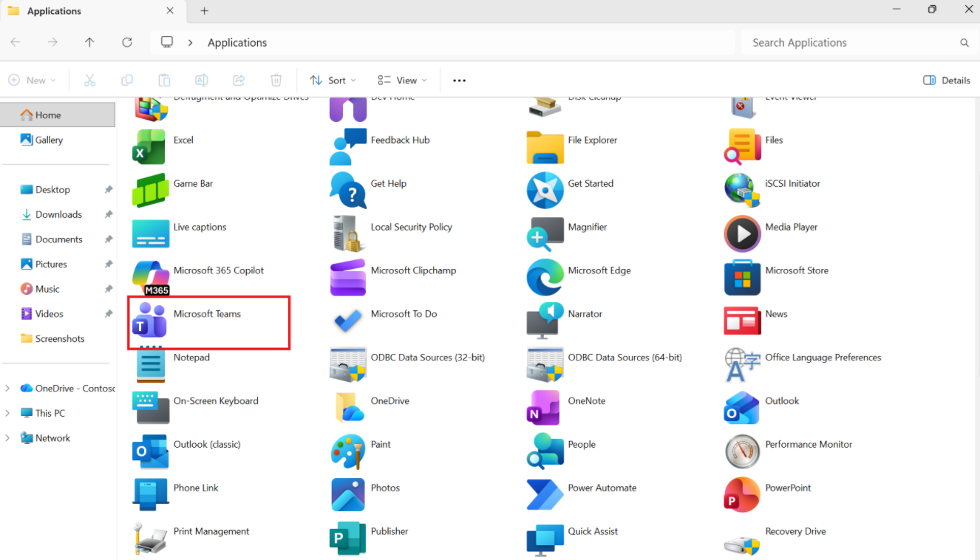The height and width of the screenshot is (560, 980).
Task: Open the PowerPoint app icon
Action: (x=742, y=495)
